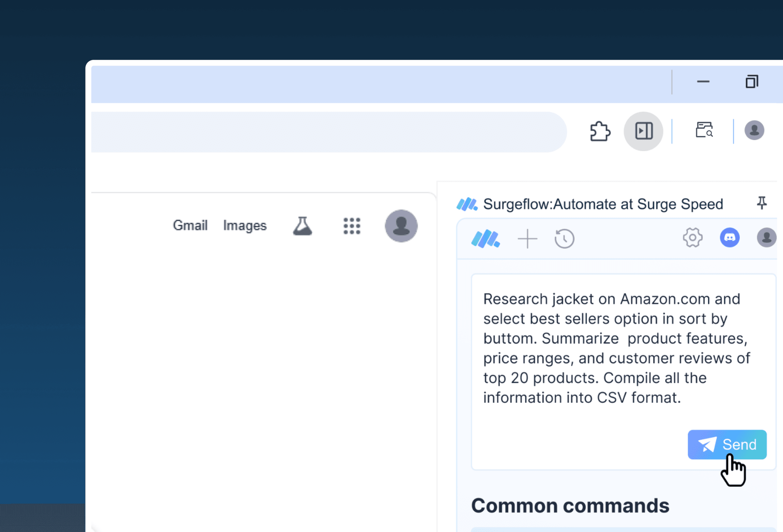
Task: Click the Surgeflow logo home icon
Action: click(485, 239)
